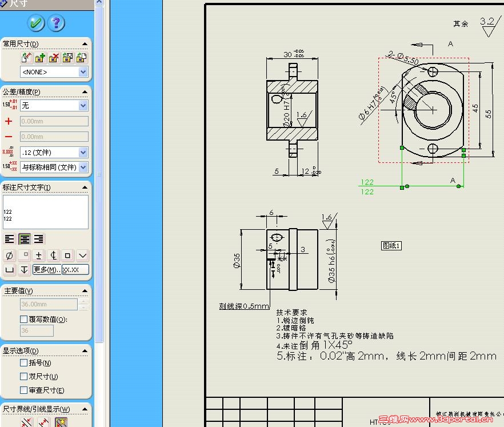Insert centerline symbol into dimension text
504x427 pixels.
point(53,256)
